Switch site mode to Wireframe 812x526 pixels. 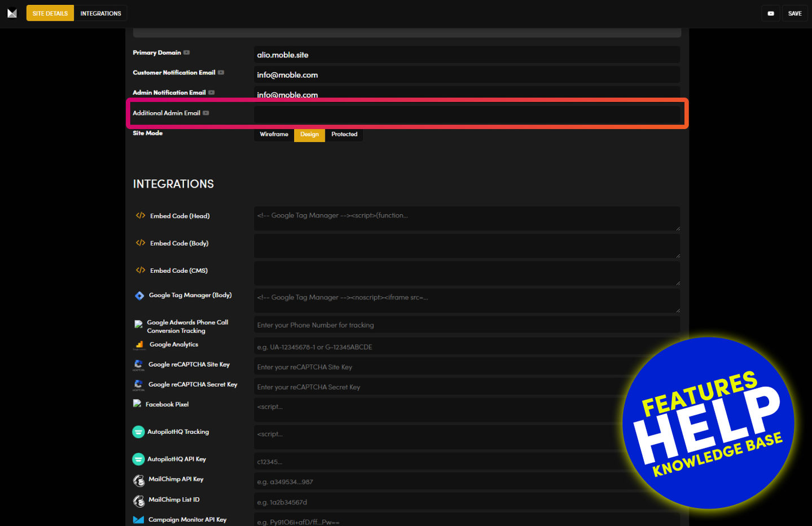274,134
